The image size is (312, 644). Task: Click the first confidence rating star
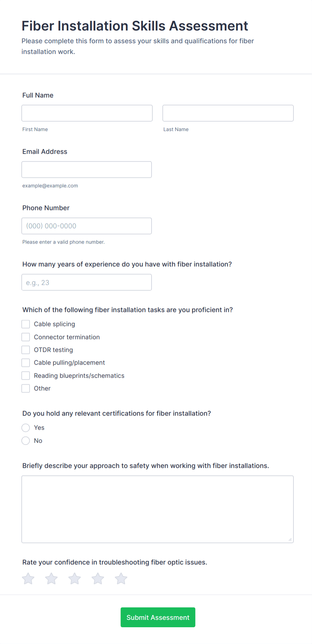pyautogui.click(x=28, y=578)
